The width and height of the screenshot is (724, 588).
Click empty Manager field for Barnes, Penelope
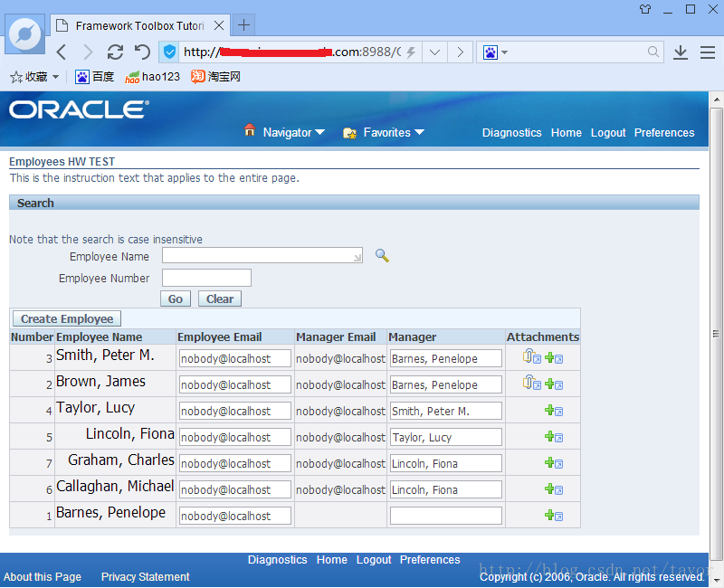(x=446, y=516)
